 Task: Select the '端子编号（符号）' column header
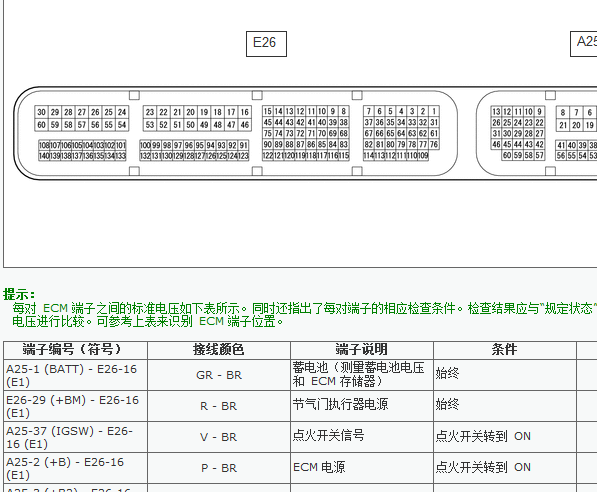click(x=75, y=350)
